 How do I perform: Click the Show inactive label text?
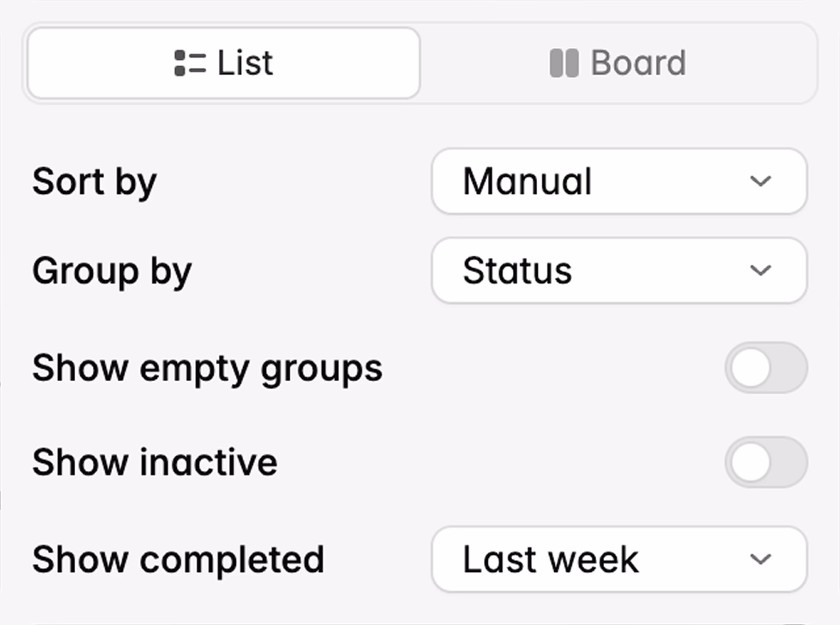(155, 462)
